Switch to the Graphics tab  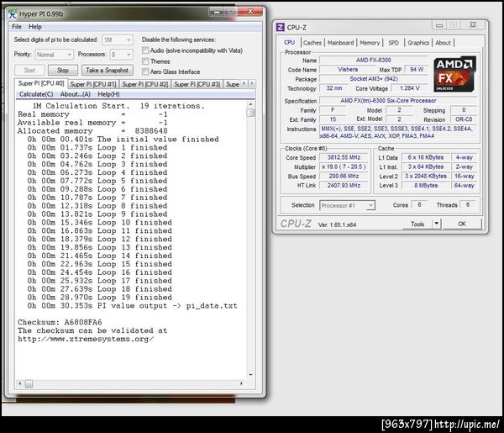(418, 43)
